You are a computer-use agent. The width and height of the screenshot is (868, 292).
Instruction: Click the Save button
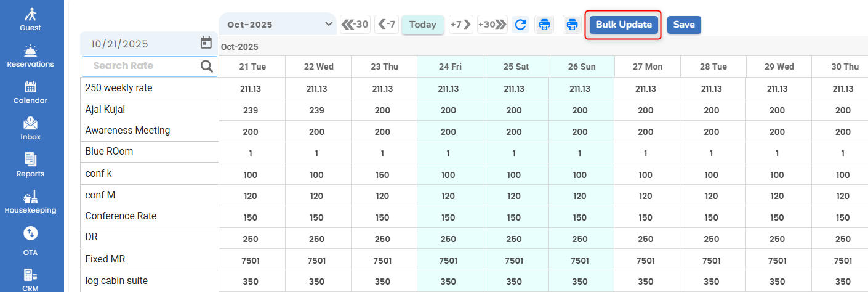[684, 25]
